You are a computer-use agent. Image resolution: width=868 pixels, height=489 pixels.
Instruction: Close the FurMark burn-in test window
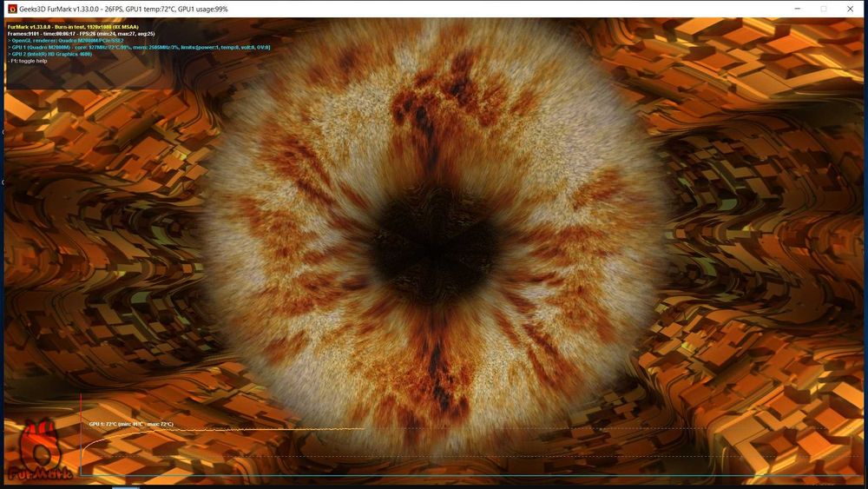coord(851,9)
